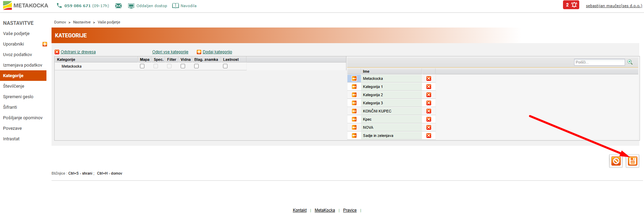Delete Kategorija 2 with its red X

(x=429, y=95)
